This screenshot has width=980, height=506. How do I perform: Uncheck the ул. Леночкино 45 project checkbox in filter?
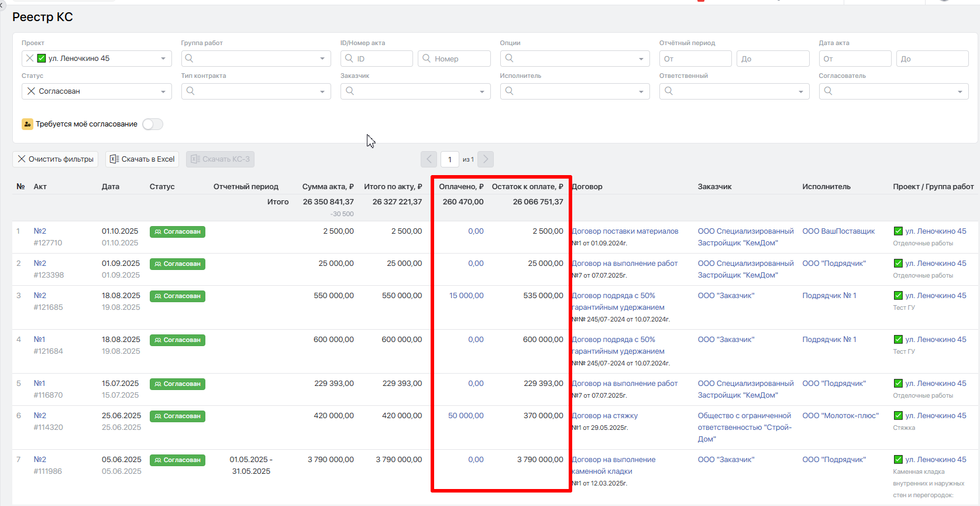[x=42, y=59]
